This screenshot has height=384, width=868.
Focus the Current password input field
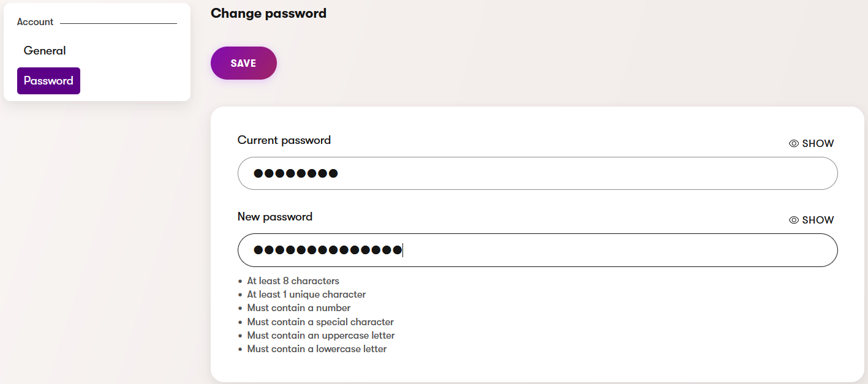point(537,173)
